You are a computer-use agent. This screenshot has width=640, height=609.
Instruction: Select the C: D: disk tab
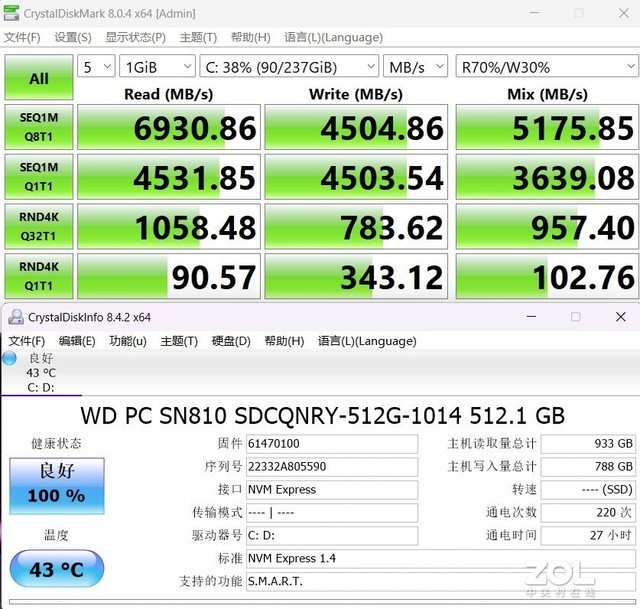tap(41, 373)
